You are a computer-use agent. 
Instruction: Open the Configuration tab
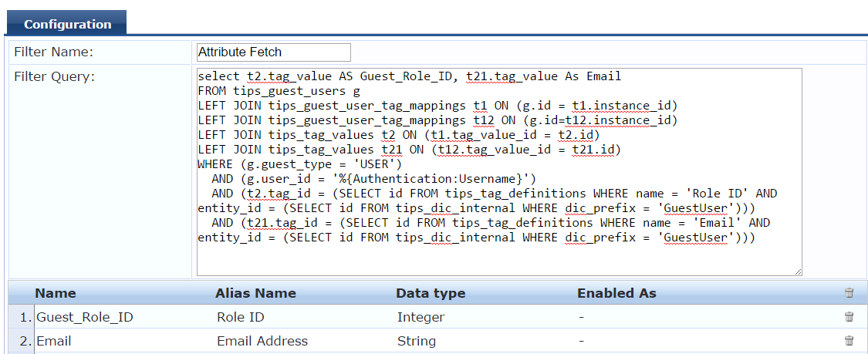point(67,25)
